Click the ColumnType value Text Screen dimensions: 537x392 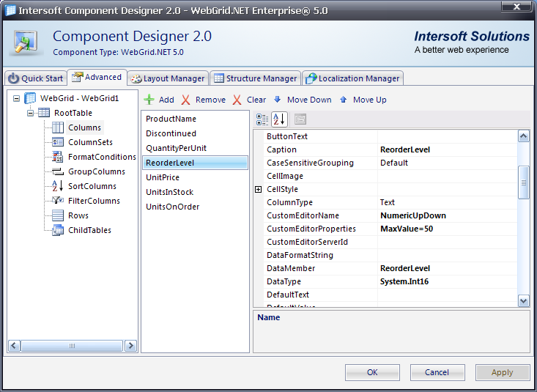coord(447,202)
